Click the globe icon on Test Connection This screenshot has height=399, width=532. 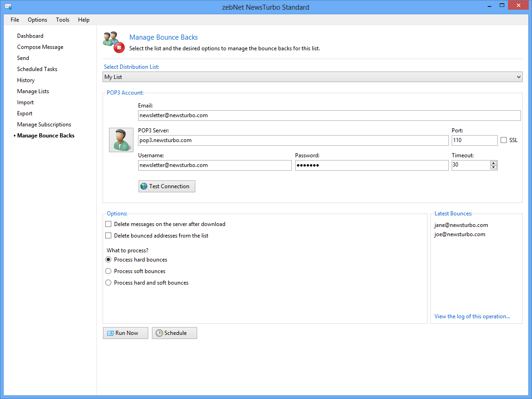pos(144,186)
